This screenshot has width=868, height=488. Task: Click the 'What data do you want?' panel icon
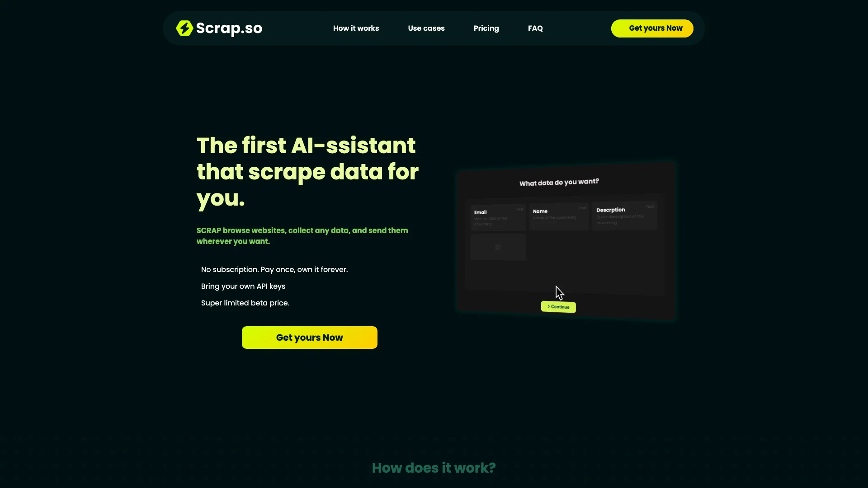497,247
